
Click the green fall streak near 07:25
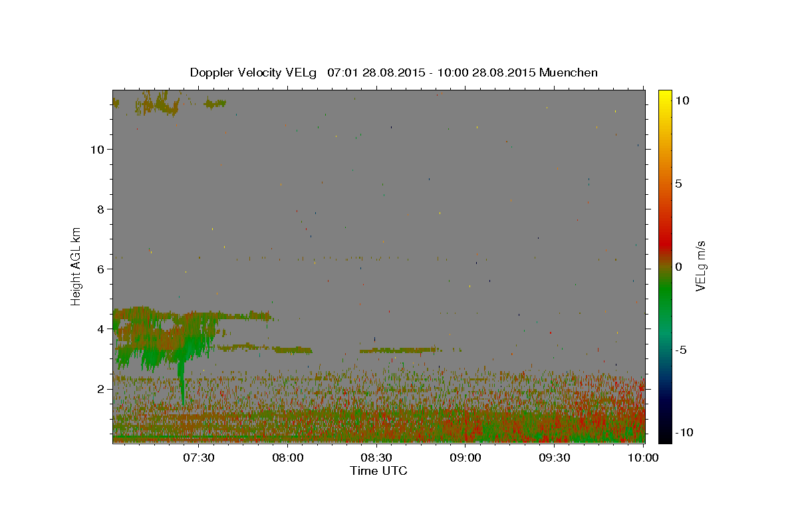click(x=182, y=382)
